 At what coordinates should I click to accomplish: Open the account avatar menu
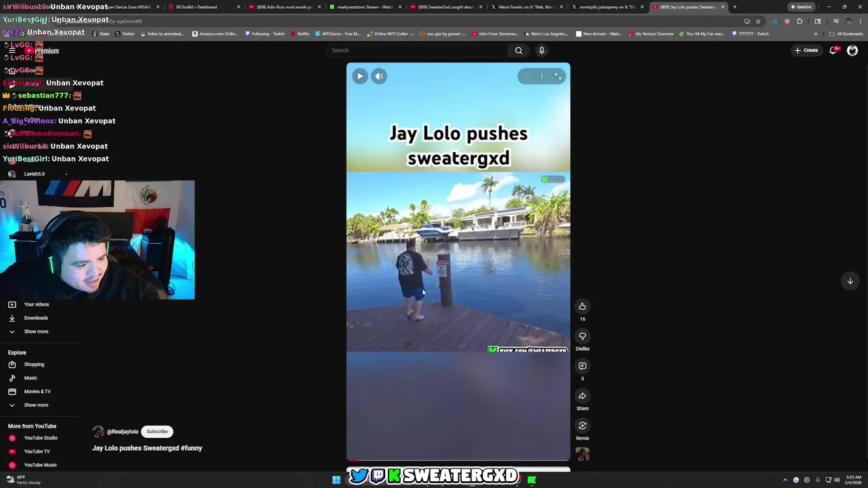point(852,50)
